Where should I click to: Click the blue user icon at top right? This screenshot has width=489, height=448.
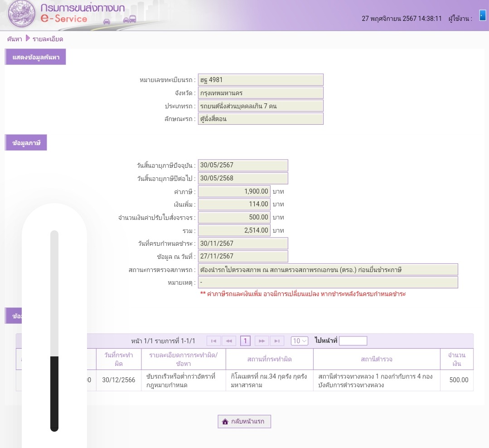(483, 15)
